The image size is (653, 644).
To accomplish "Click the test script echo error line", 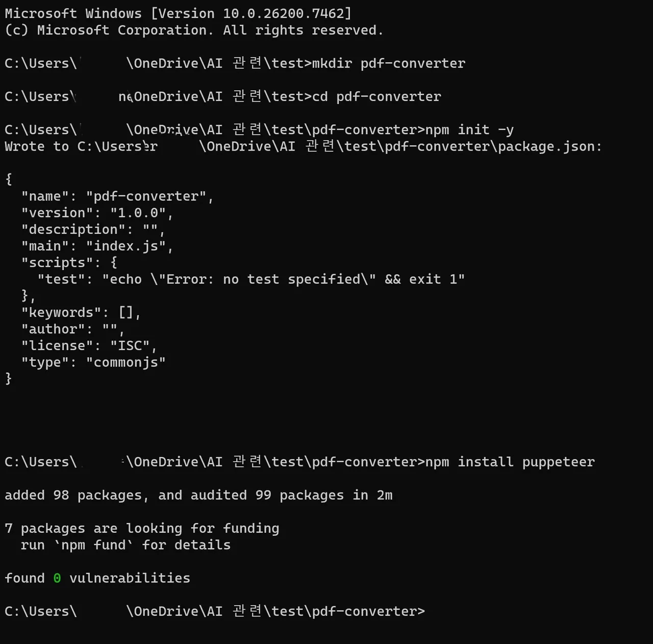I will coord(250,279).
